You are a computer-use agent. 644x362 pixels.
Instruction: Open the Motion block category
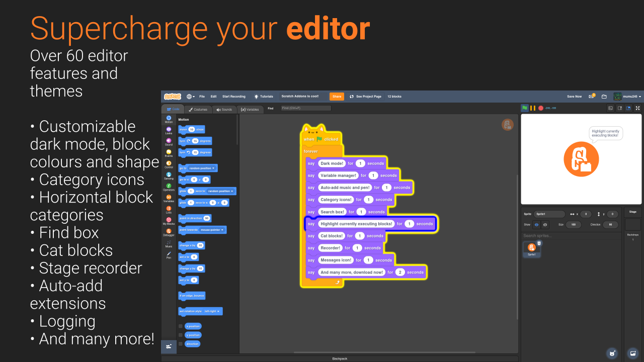click(169, 119)
